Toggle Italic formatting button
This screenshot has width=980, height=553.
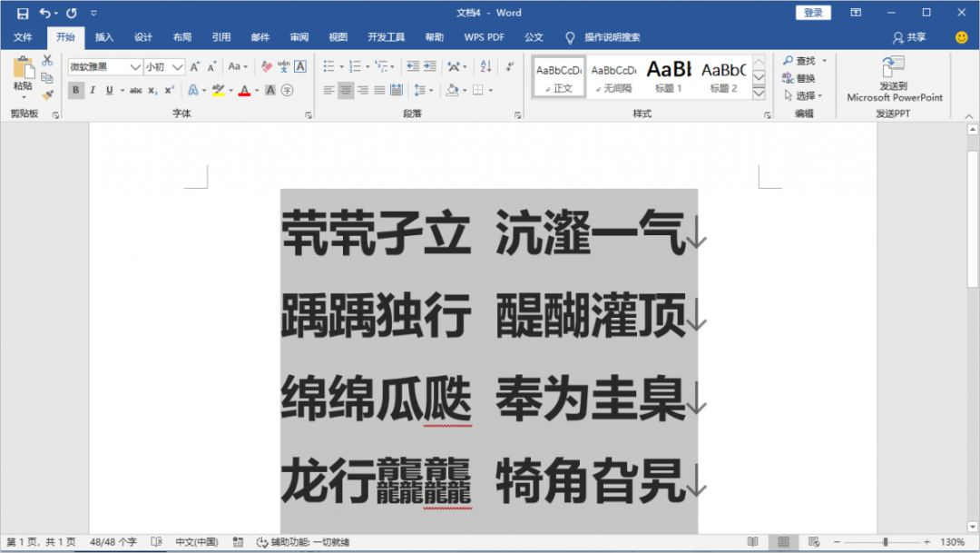pos(92,90)
